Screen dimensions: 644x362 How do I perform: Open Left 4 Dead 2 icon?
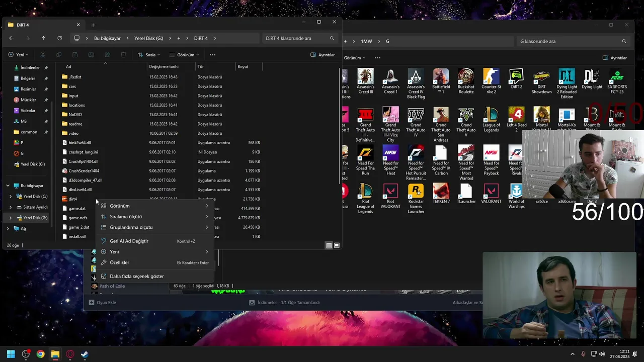click(516, 119)
